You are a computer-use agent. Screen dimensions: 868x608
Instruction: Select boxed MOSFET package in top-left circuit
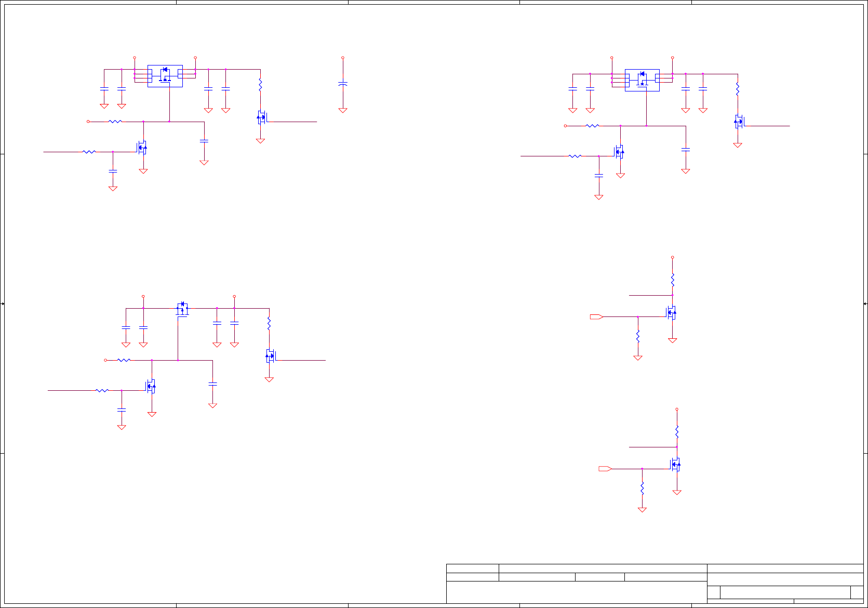click(165, 76)
